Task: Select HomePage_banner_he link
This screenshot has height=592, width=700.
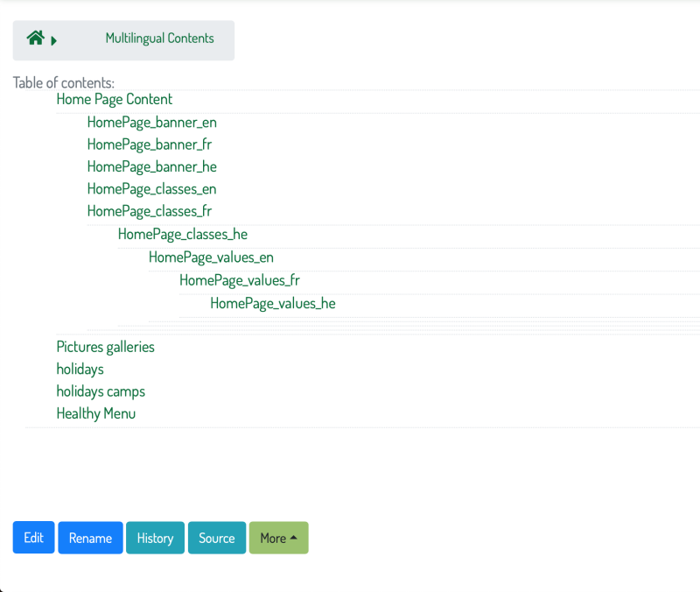Action: (151, 167)
